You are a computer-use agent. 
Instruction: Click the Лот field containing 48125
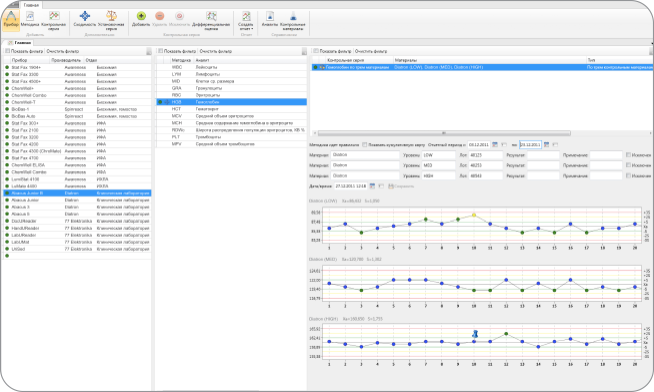485,155
